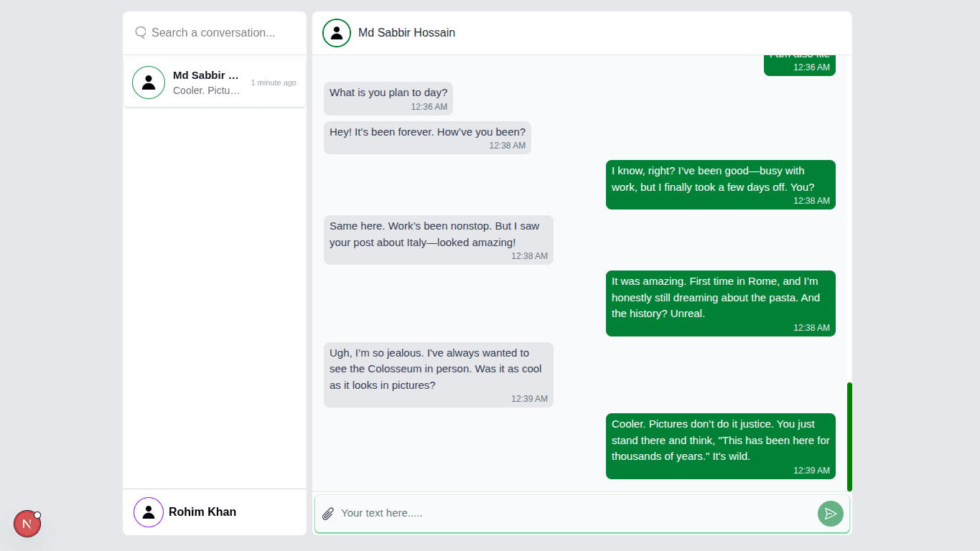Click the "What is you plan to day?" message

[388, 98]
